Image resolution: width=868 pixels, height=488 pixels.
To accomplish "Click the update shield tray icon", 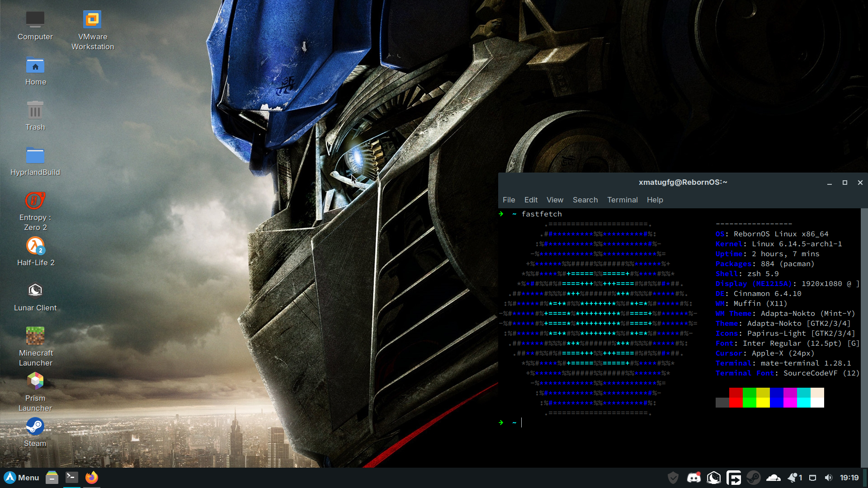I will pyautogui.click(x=673, y=478).
